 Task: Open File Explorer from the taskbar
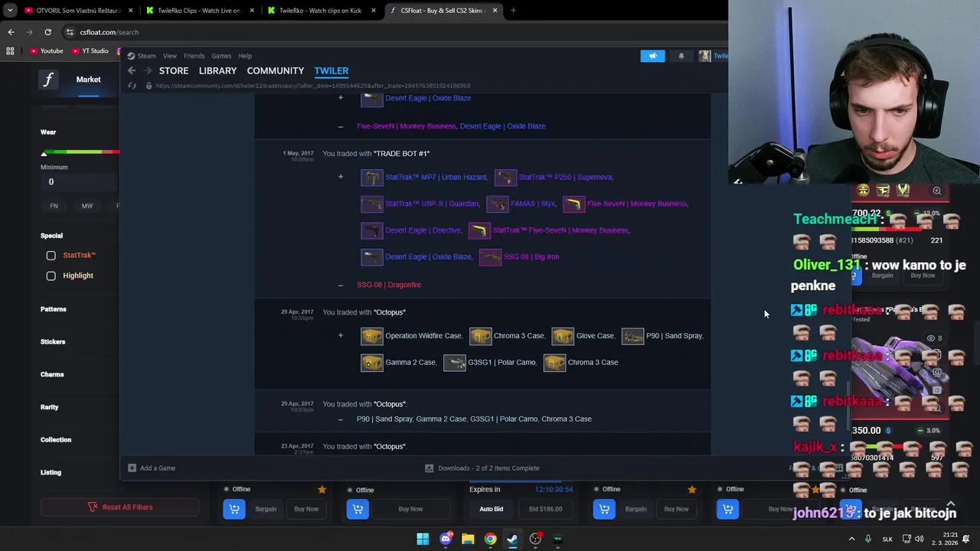click(468, 540)
